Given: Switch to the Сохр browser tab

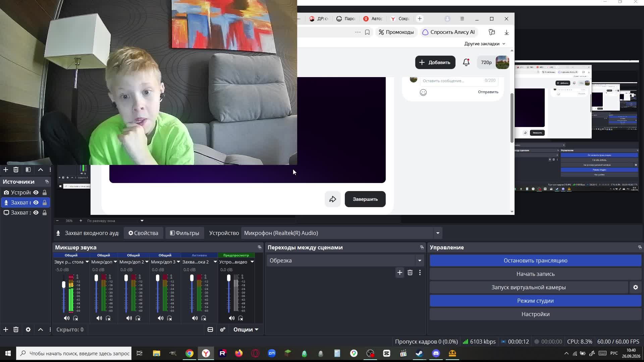Looking at the screenshot, I should (400, 19).
